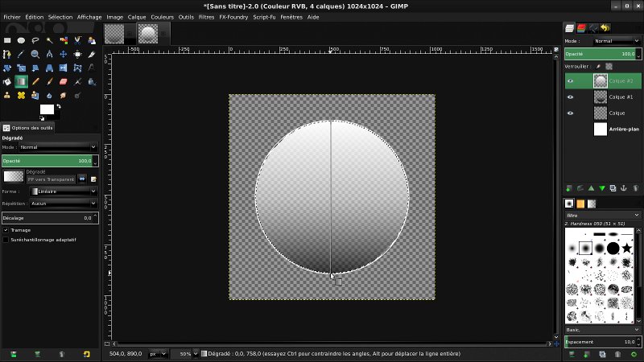The height and width of the screenshot is (362, 644).
Task: Select the Rotate tool
Action: pyautogui.click(x=7, y=68)
